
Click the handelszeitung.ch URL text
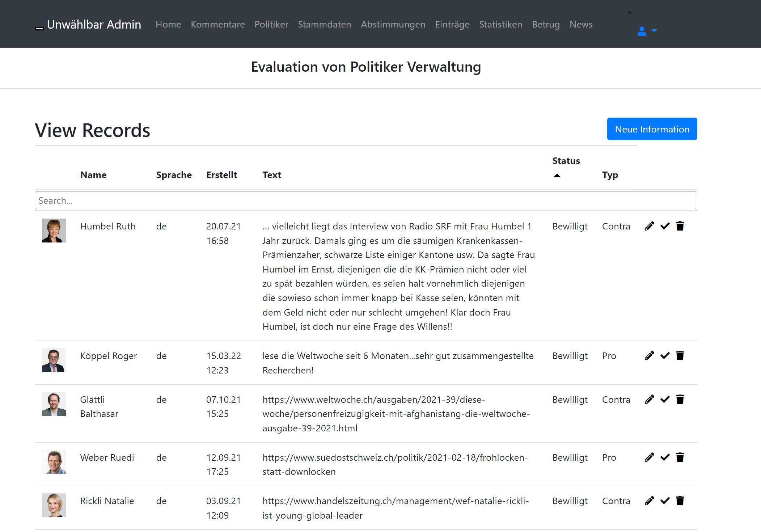396,508
